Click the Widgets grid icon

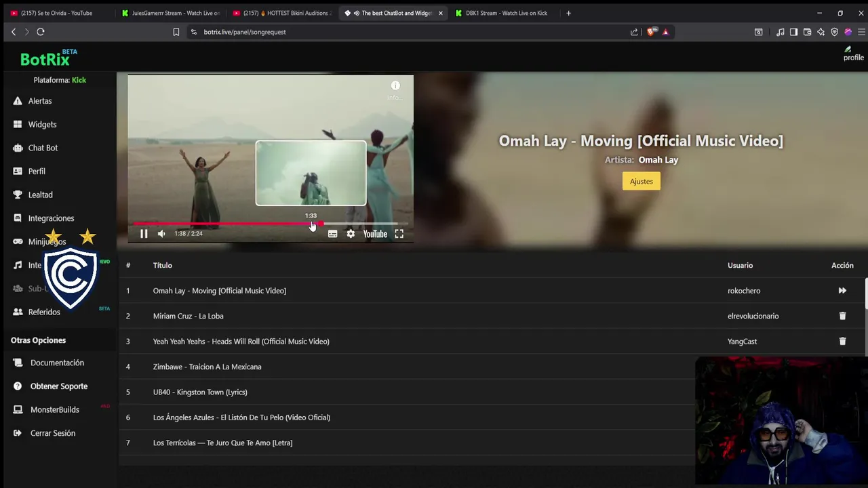tap(18, 125)
